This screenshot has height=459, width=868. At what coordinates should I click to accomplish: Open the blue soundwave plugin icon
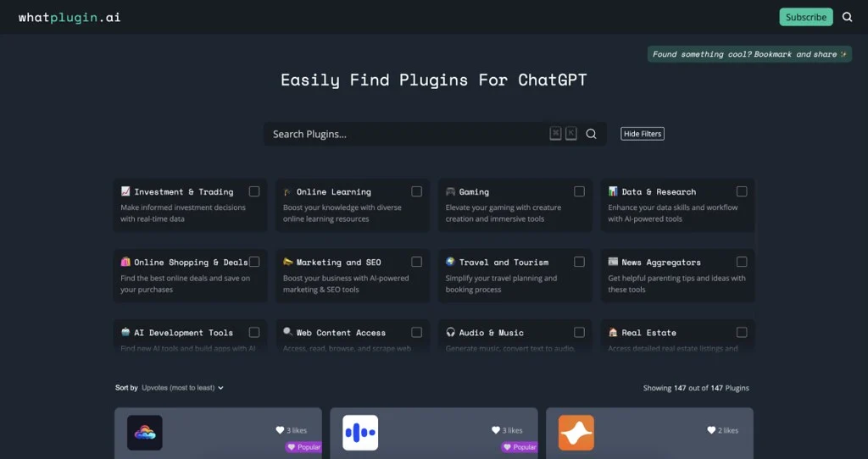tap(360, 433)
